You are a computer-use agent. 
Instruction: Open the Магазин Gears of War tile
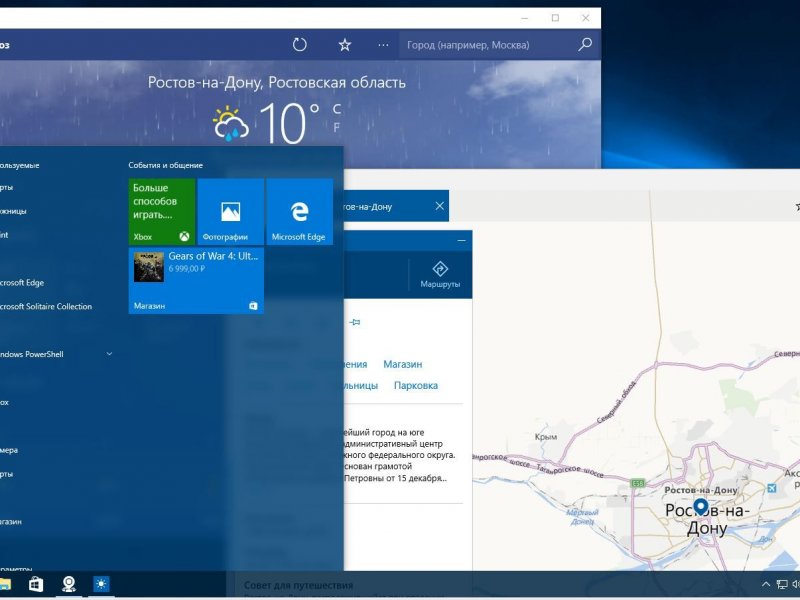tap(196, 280)
